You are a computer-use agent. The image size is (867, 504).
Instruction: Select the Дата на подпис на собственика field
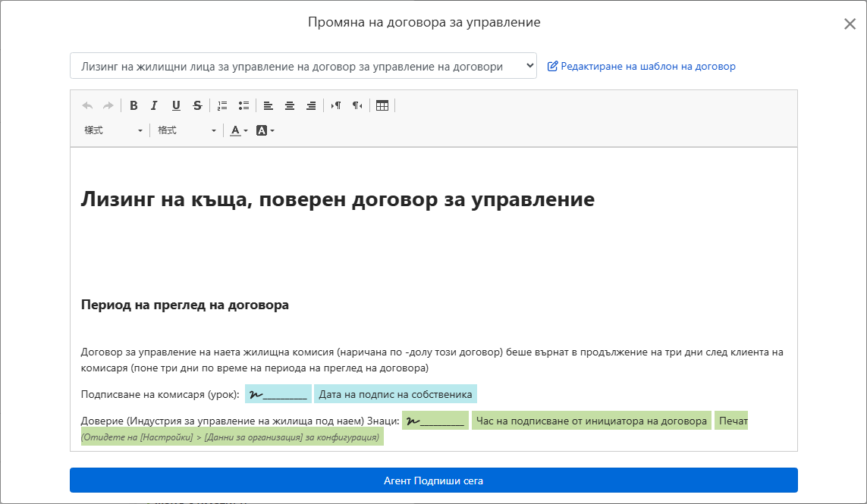395,394
